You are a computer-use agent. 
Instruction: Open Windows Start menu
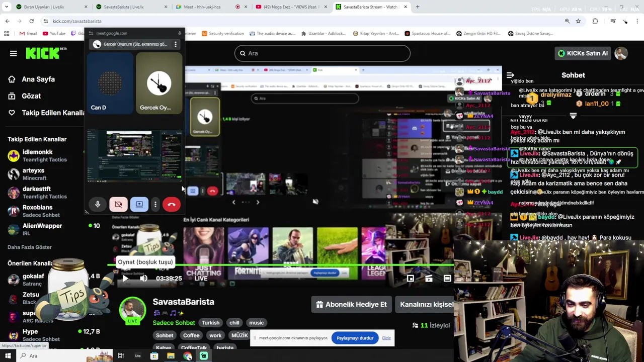click(8, 356)
